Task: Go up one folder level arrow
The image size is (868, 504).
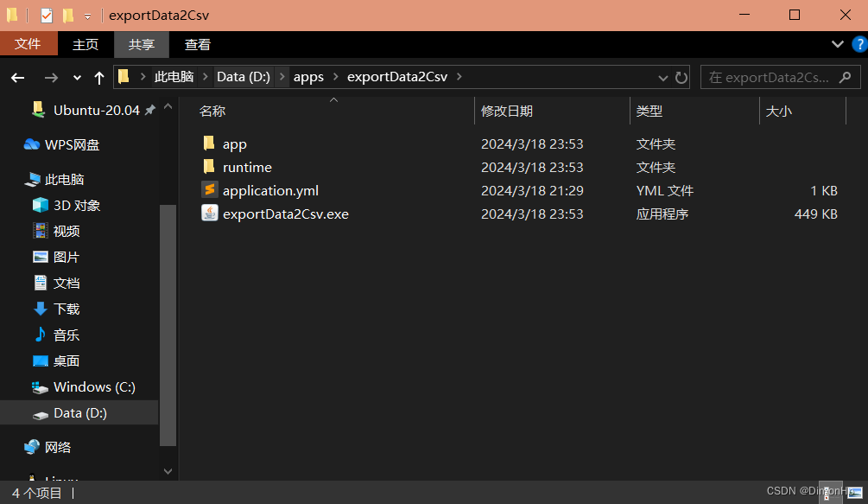Action: pyautogui.click(x=99, y=78)
